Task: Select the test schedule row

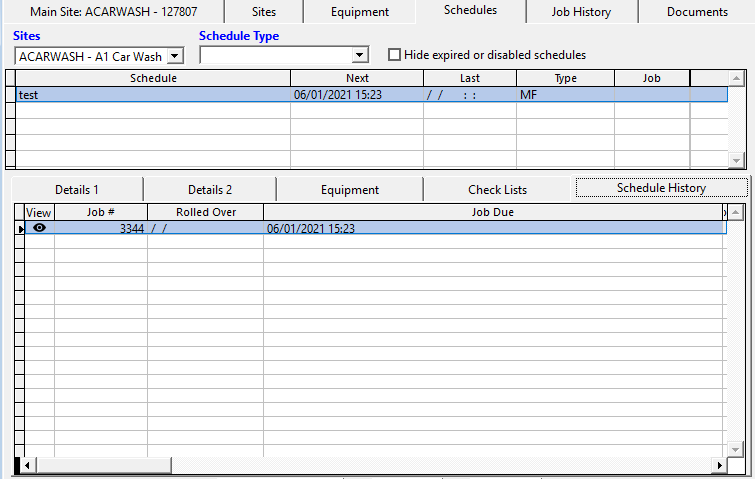Action: click(x=150, y=95)
